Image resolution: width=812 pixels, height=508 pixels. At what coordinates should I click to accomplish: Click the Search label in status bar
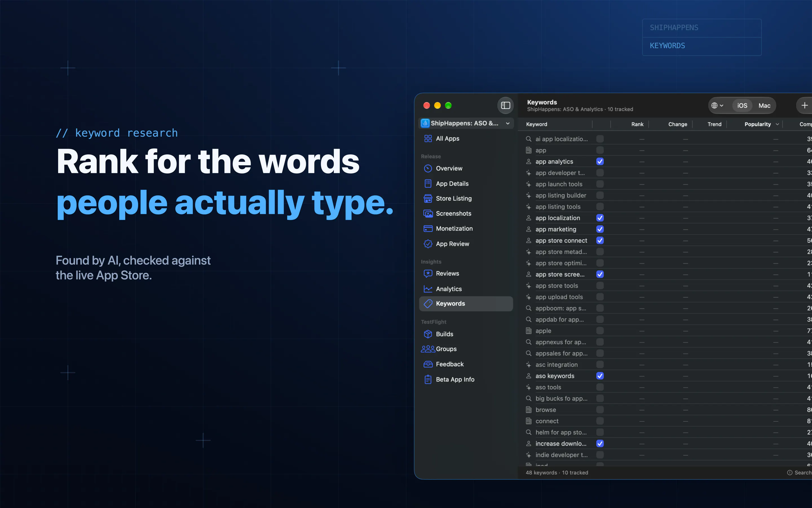803,473
